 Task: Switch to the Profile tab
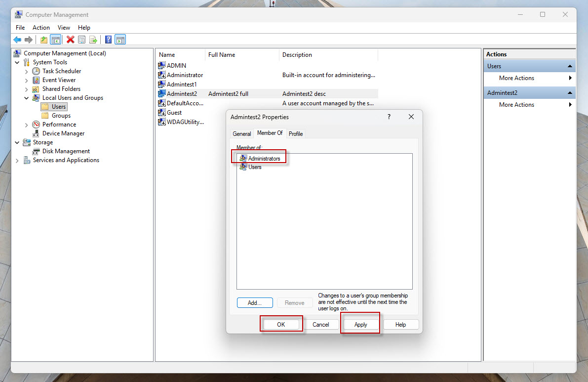click(296, 133)
